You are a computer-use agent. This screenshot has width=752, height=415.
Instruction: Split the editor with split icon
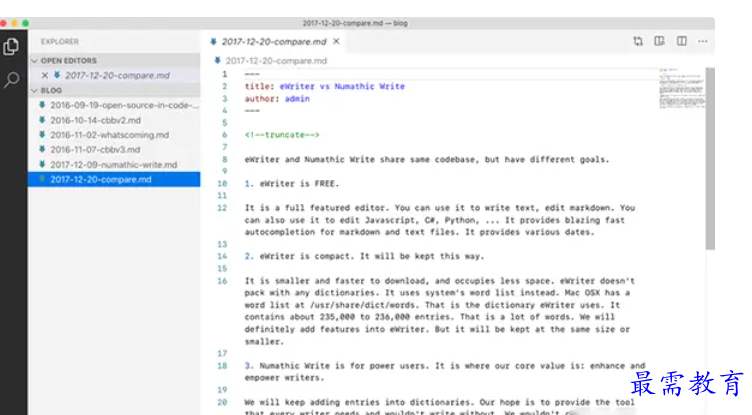tap(682, 41)
